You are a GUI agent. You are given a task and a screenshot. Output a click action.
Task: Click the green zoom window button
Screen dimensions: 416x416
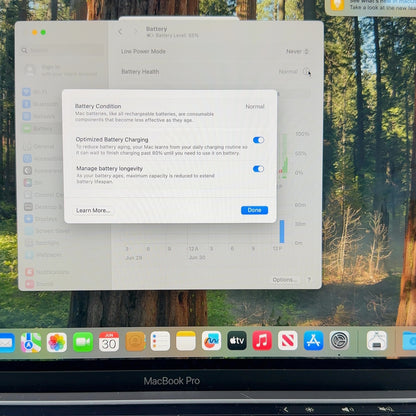pos(43,32)
